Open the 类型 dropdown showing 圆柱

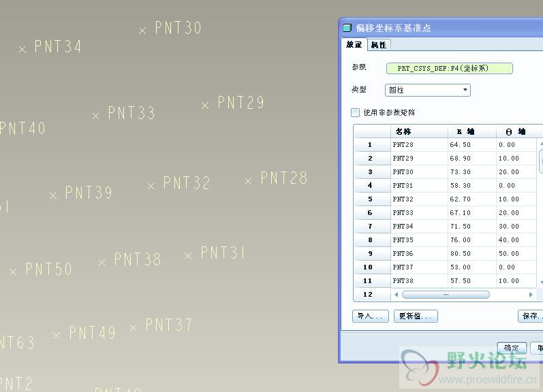(x=428, y=90)
